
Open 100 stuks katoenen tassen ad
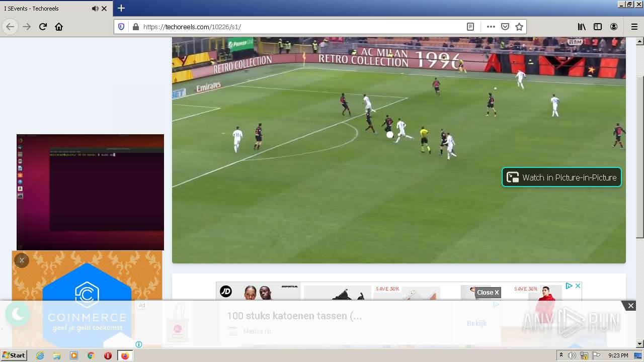(294, 316)
